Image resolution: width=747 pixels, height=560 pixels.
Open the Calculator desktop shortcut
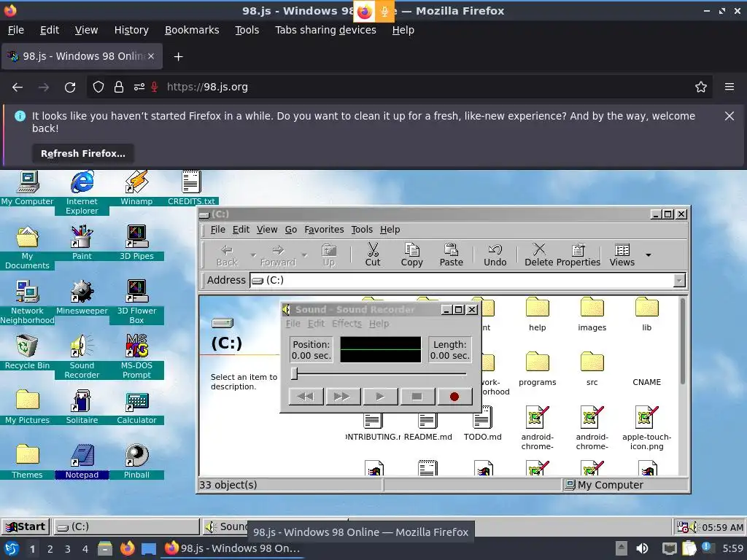click(136, 407)
